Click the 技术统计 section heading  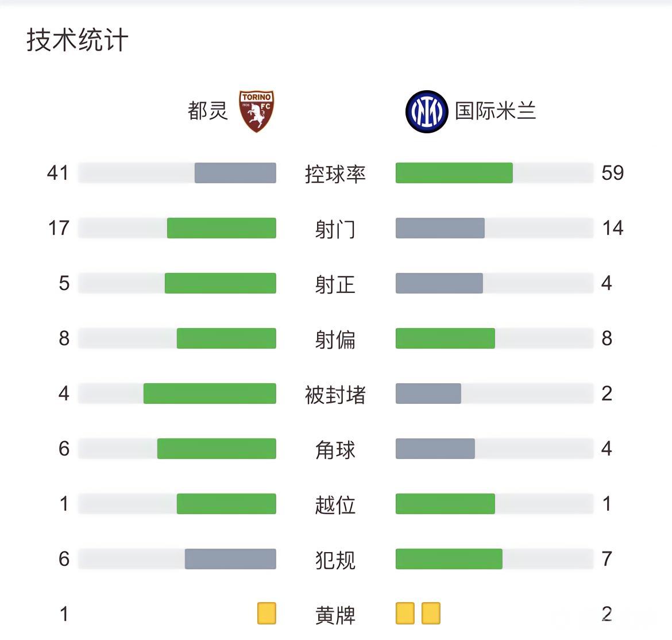pos(78,41)
